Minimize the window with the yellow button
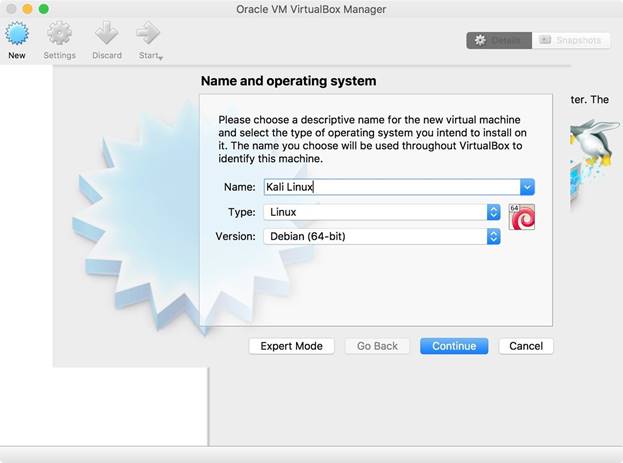 pyautogui.click(x=27, y=9)
